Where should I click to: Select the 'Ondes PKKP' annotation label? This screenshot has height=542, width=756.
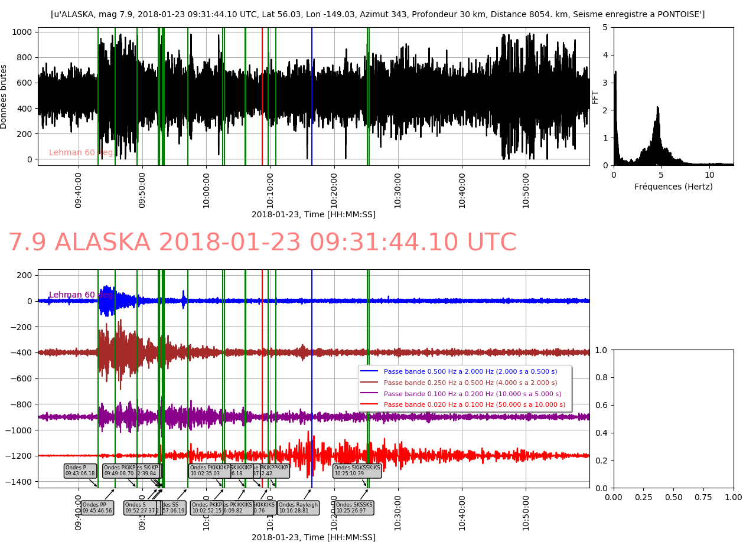click(x=207, y=508)
